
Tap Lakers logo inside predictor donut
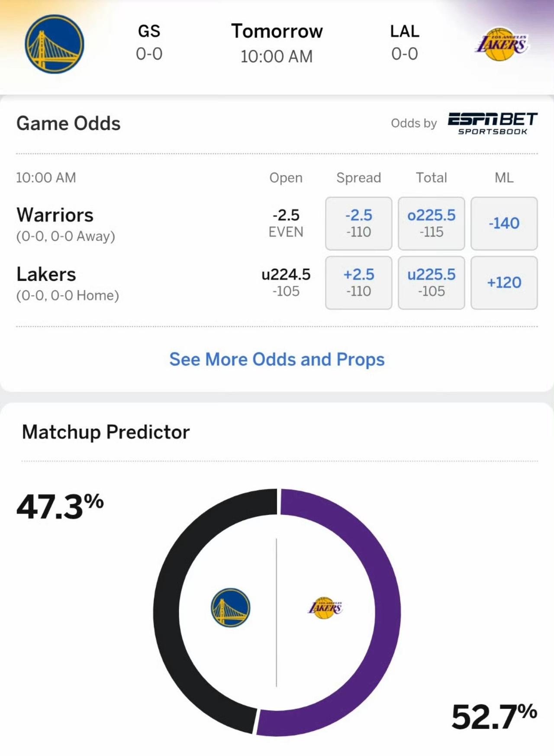[x=325, y=607]
